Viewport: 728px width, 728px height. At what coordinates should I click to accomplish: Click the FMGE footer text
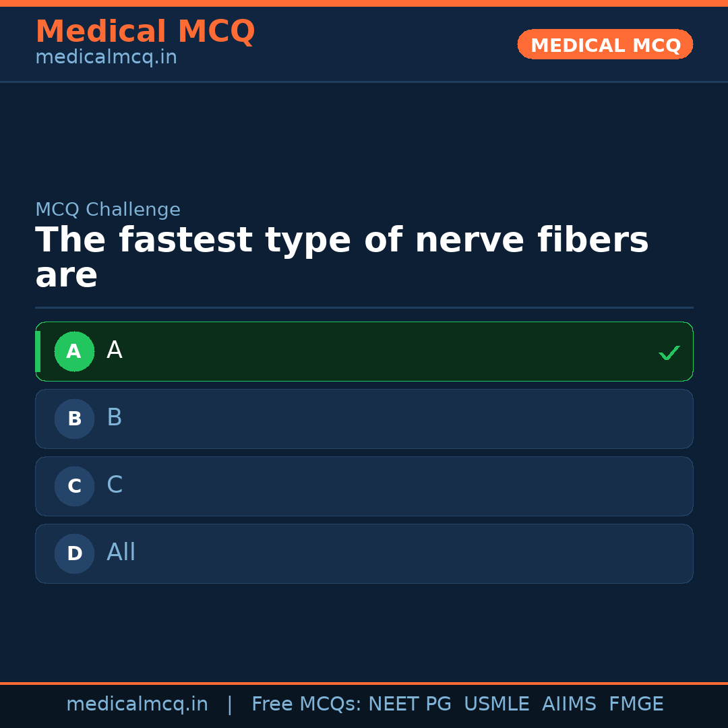636,704
